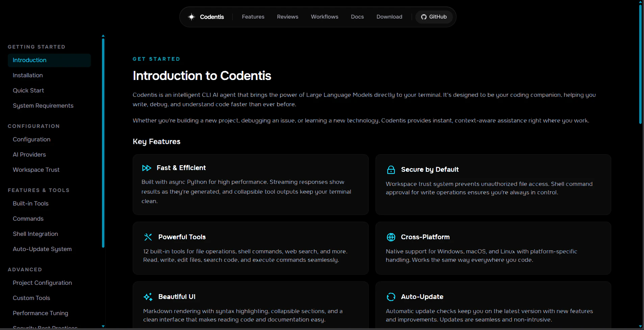This screenshot has width=644, height=330.
Task: Click the Secure by Default lock icon
Action: point(391,170)
